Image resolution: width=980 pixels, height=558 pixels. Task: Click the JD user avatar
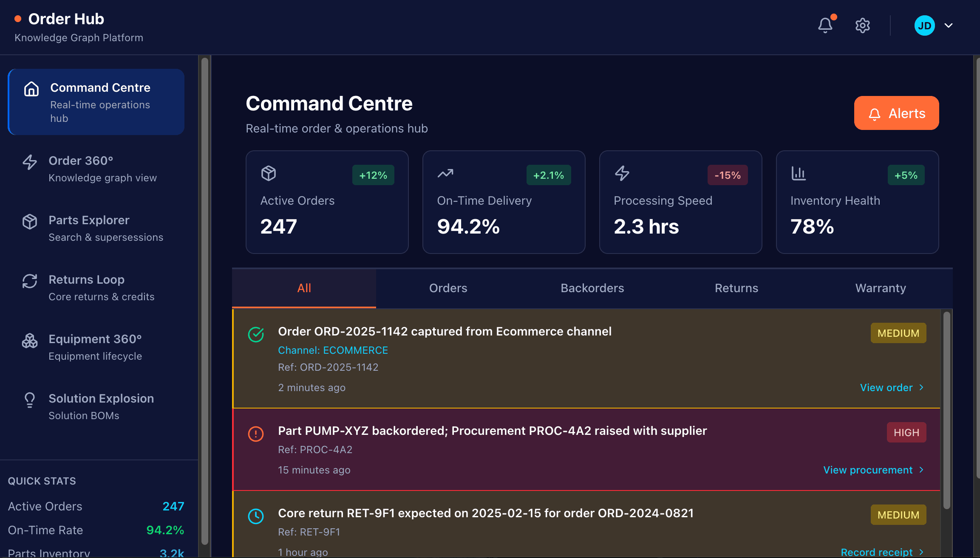pos(924,25)
